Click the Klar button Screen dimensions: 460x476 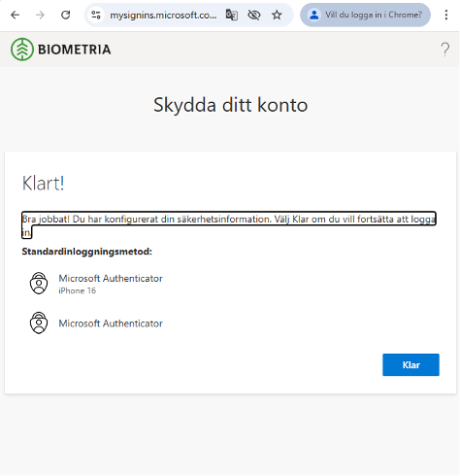point(411,365)
